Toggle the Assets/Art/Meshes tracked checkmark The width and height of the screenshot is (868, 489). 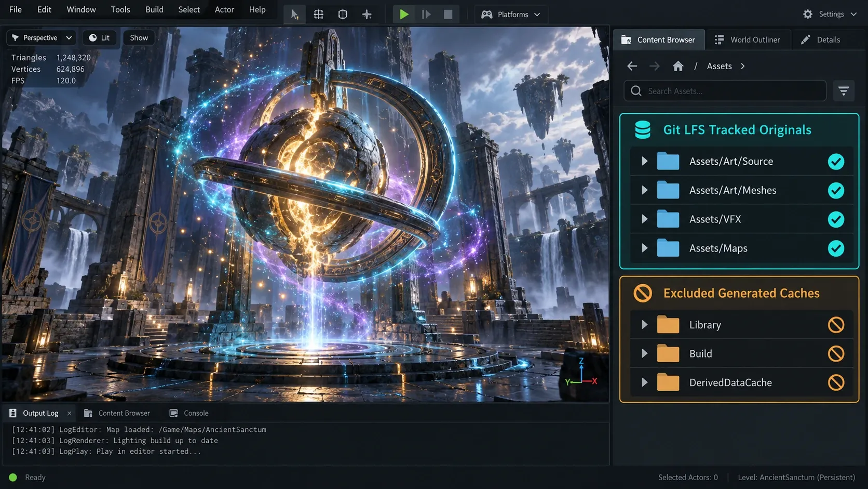click(x=836, y=191)
